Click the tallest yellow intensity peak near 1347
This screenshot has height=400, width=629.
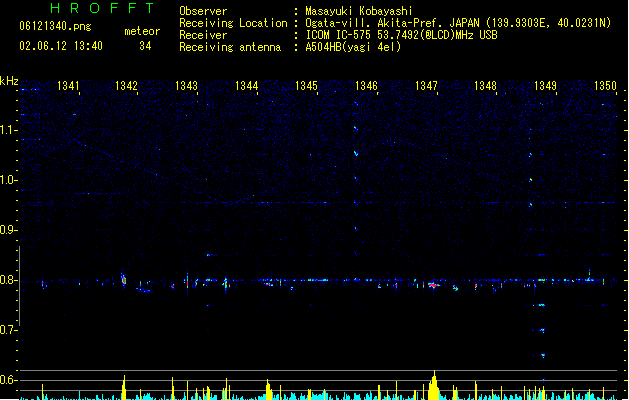[434, 385]
